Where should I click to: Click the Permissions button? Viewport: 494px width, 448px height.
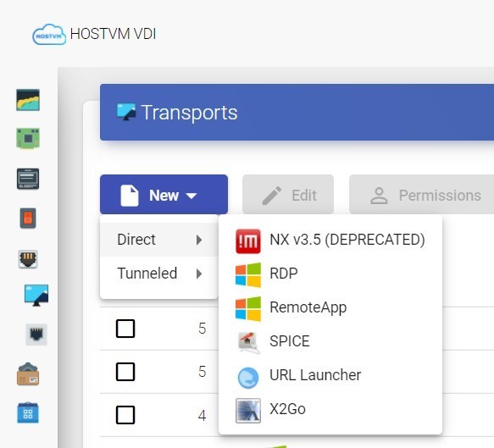[421, 195]
